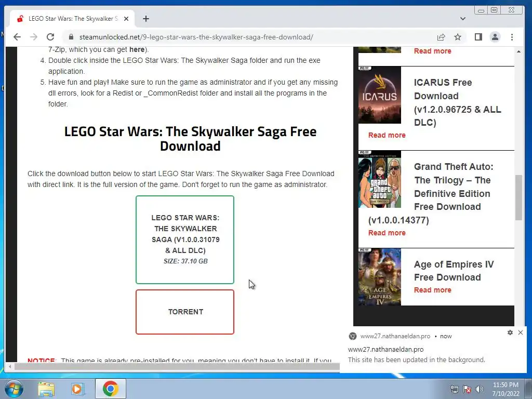Viewport: 532px width, 399px height.
Task: Open Windows Explorer from taskbar
Action: (x=46, y=389)
